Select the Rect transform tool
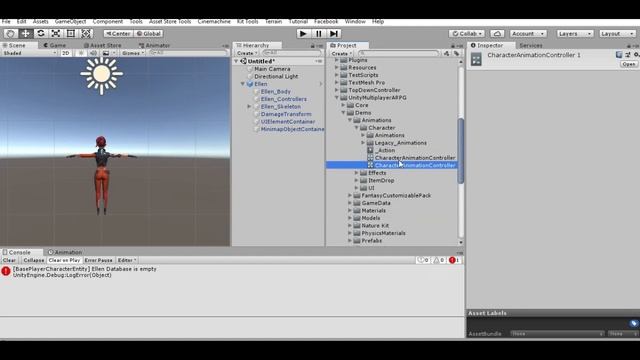The image size is (640, 360). 71,33
